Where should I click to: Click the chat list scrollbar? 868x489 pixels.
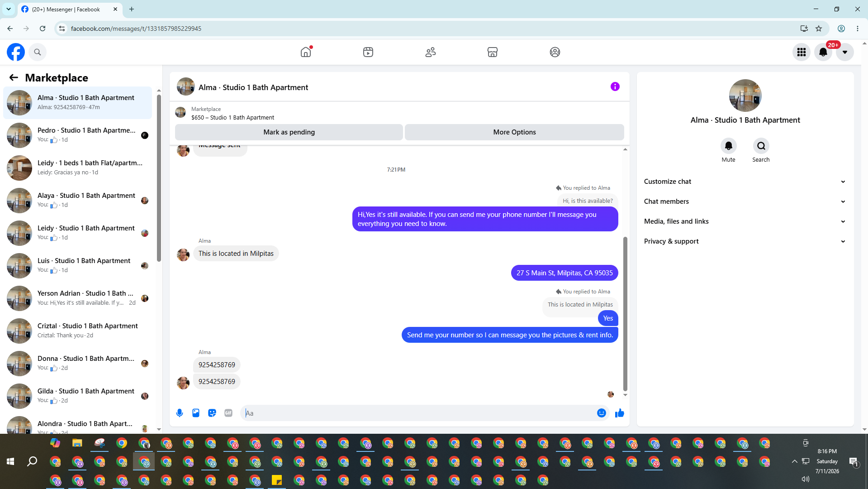159,178
